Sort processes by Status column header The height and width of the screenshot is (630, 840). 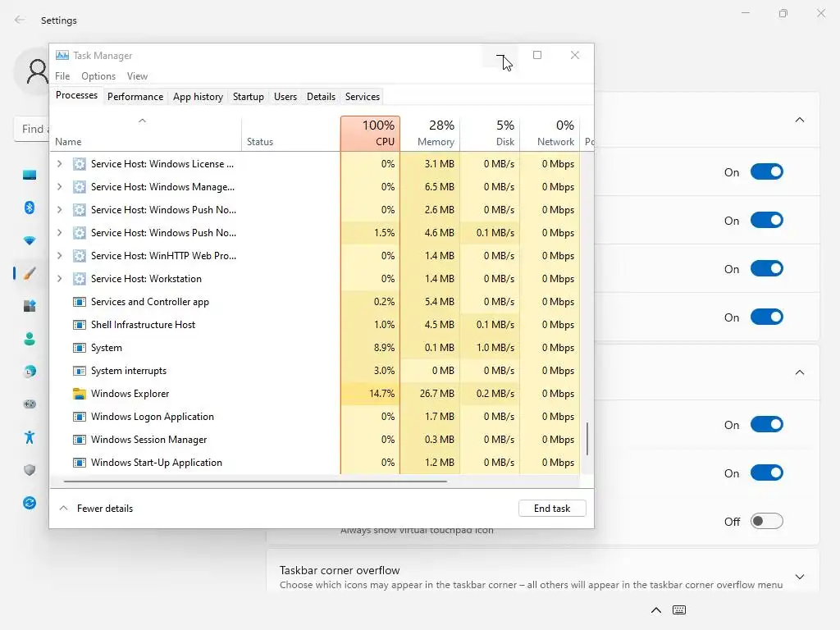[x=291, y=134]
